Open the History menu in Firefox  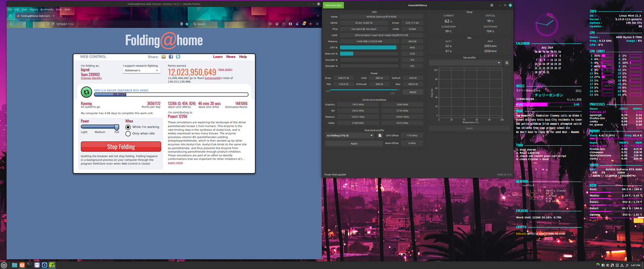34,10
